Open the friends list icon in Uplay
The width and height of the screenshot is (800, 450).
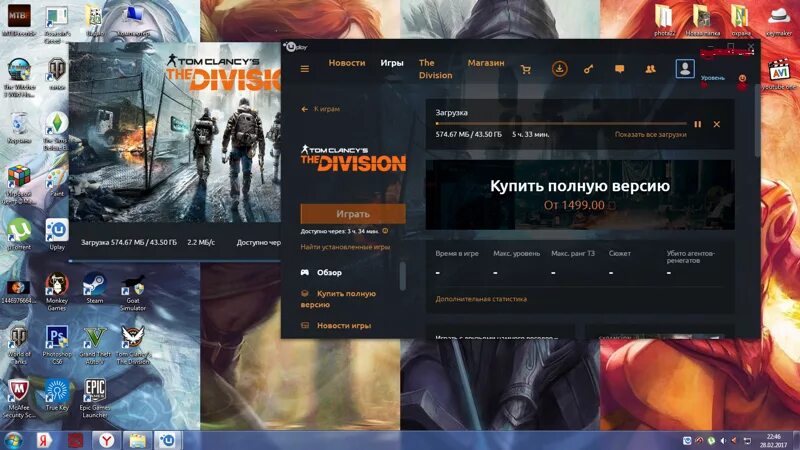pyautogui.click(x=650, y=69)
